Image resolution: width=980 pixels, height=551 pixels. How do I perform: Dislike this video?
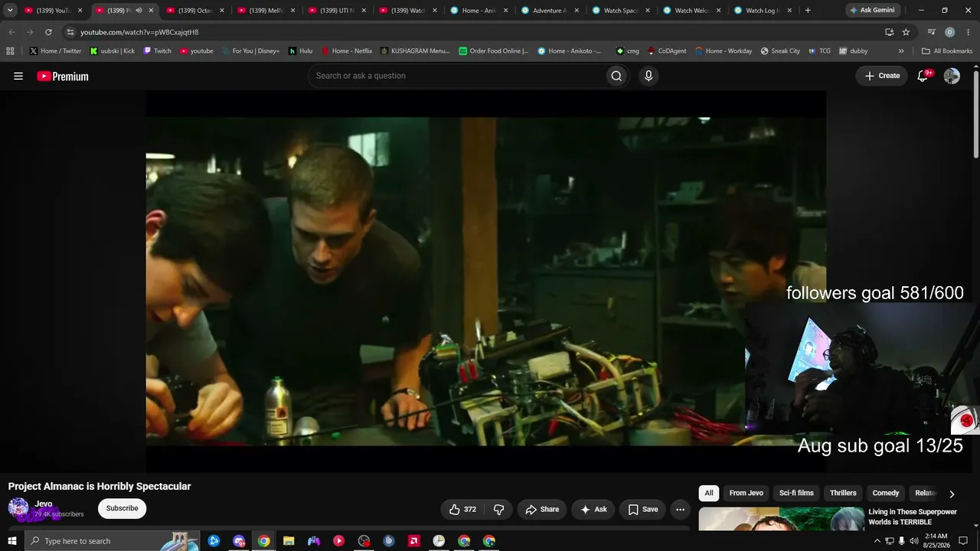click(499, 509)
